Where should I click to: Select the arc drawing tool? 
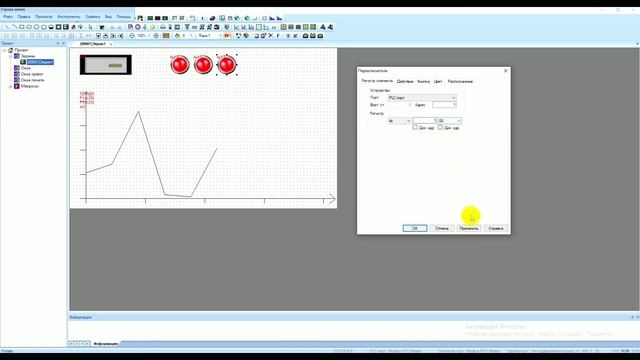(14, 27)
